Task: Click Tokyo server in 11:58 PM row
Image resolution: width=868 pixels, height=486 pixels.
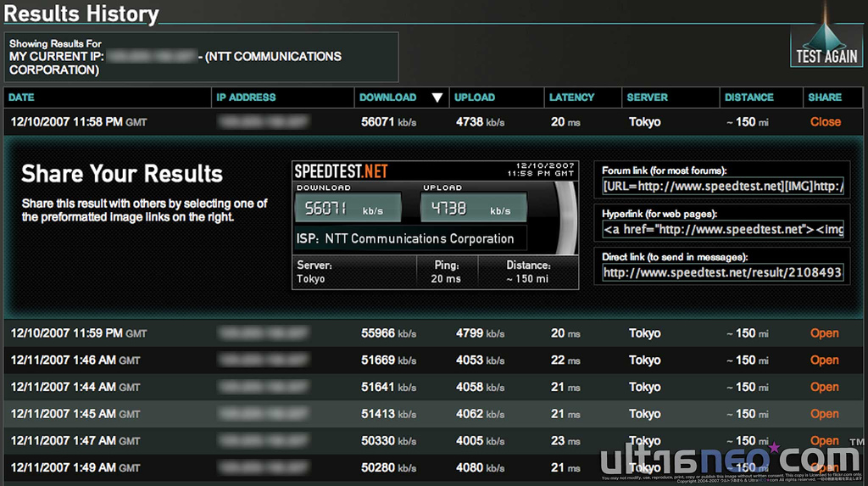Action: (644, 122)
